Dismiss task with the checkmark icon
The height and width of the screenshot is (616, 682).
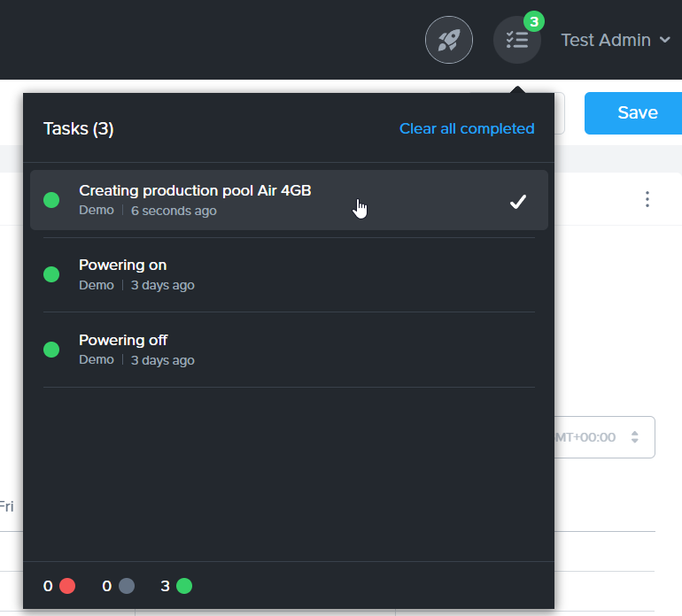517,201
